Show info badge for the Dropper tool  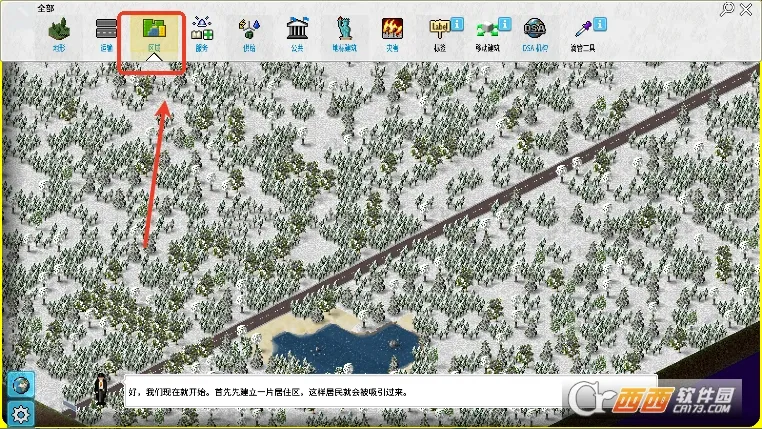(x=600, y=24)
